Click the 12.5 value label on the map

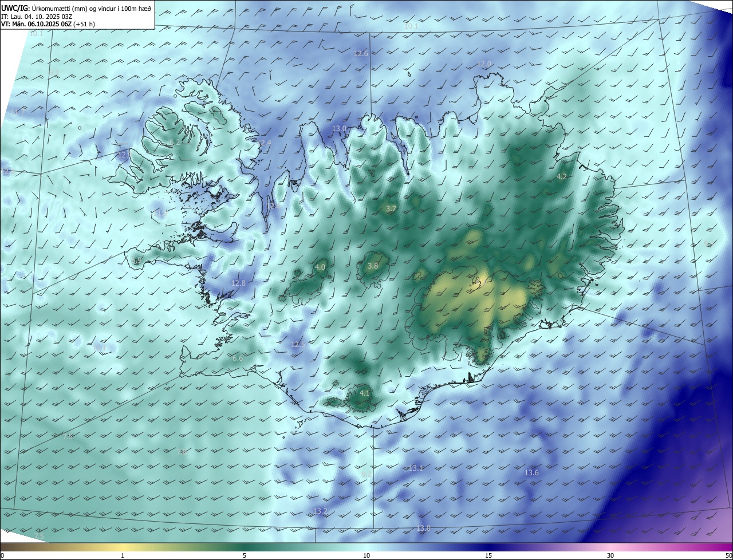click(298, 344)
